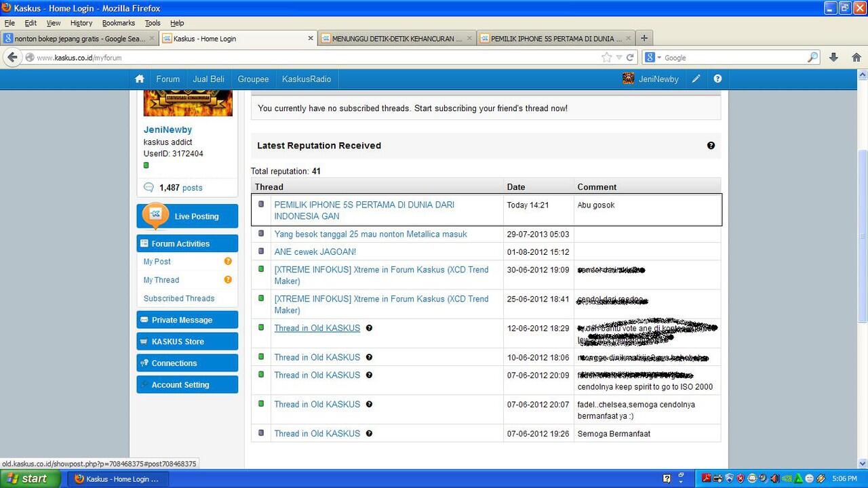The height and width of the screenshot is (488, 868).
Task: Open the new tab plus button
Action: [644, 38]
